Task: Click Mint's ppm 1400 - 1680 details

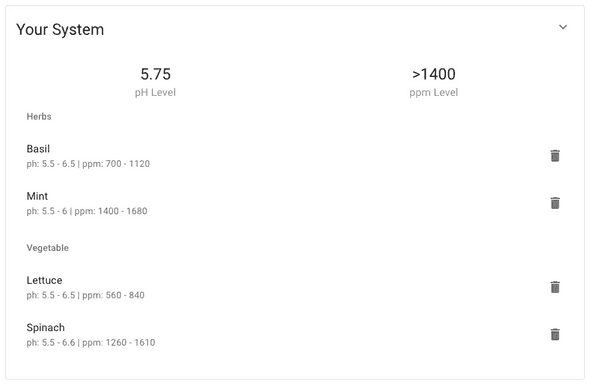Action: 111,211
